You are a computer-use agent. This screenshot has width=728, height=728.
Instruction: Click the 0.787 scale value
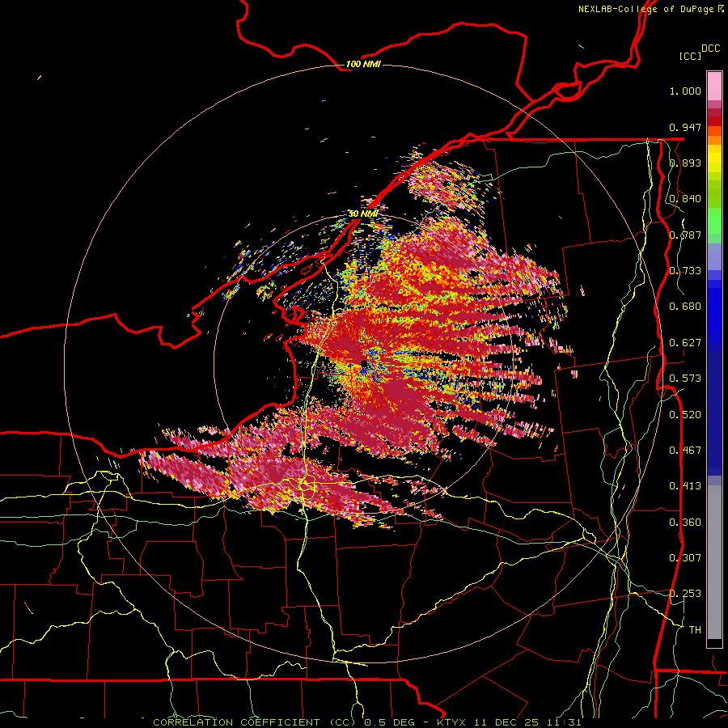[685, 235]
